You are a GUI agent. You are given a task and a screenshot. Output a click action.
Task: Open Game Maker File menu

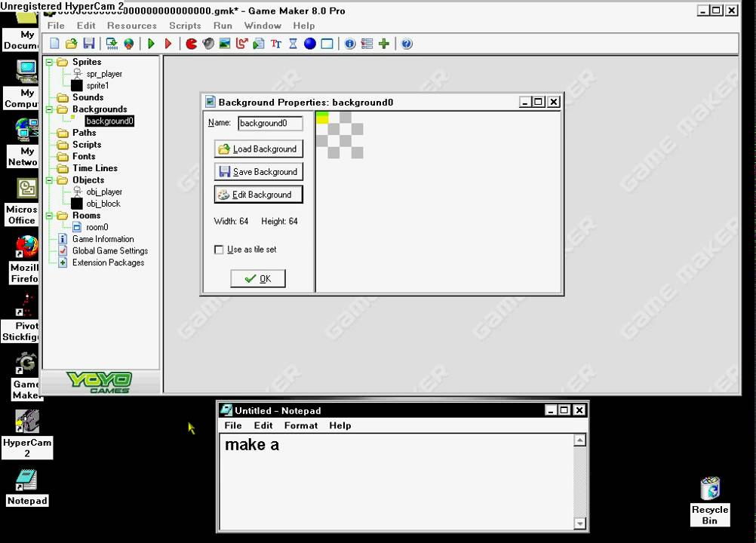tap(56, 26)
